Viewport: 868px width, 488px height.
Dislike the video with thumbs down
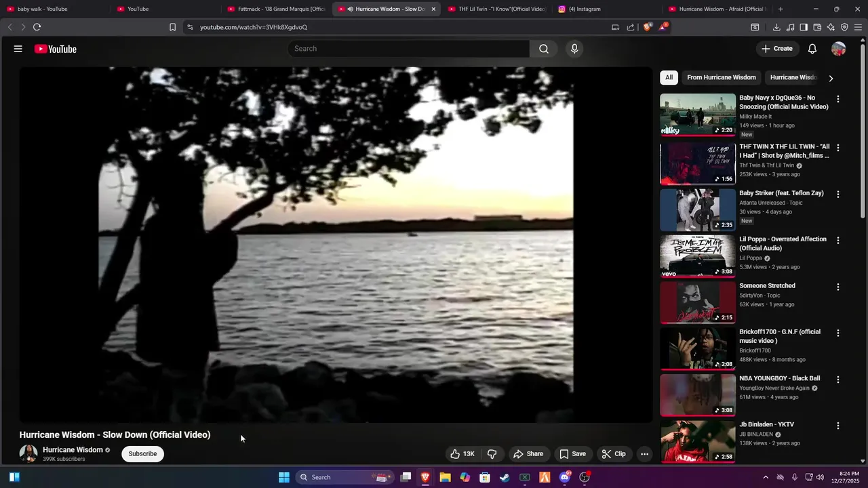tap(493, 454)
